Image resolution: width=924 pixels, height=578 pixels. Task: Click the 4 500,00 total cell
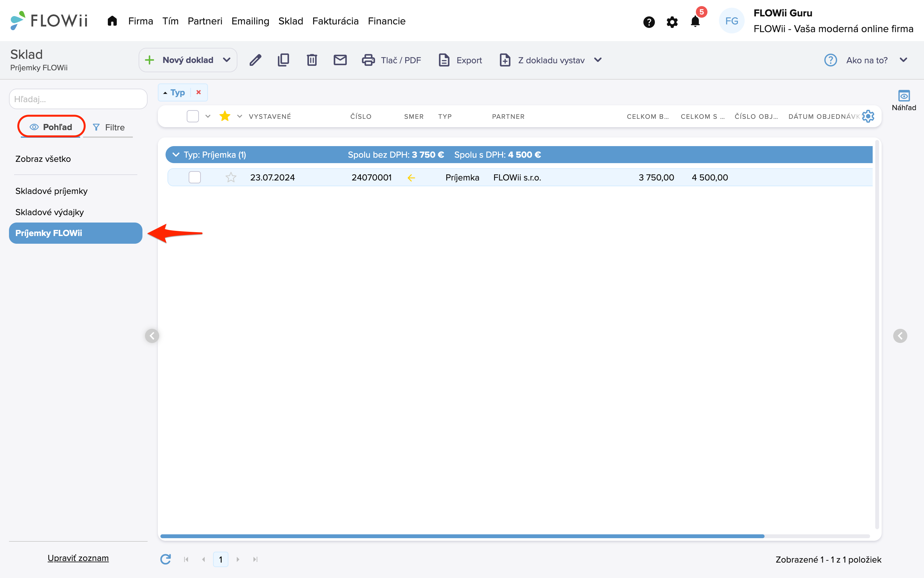click(710, 177)
